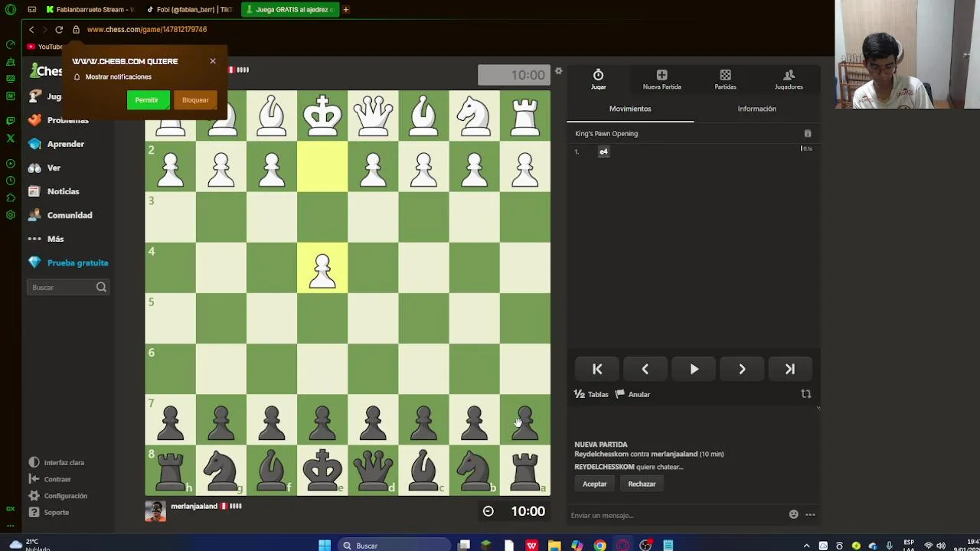Select move e4 in the move list

[x=603, y=152]
